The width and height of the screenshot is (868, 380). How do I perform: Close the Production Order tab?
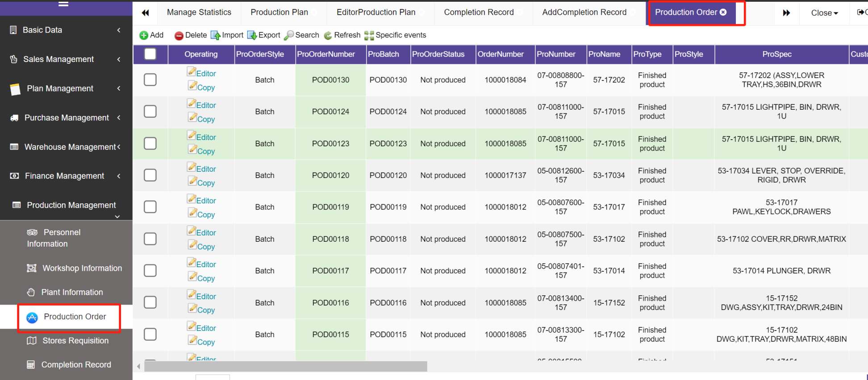[723, 12]
